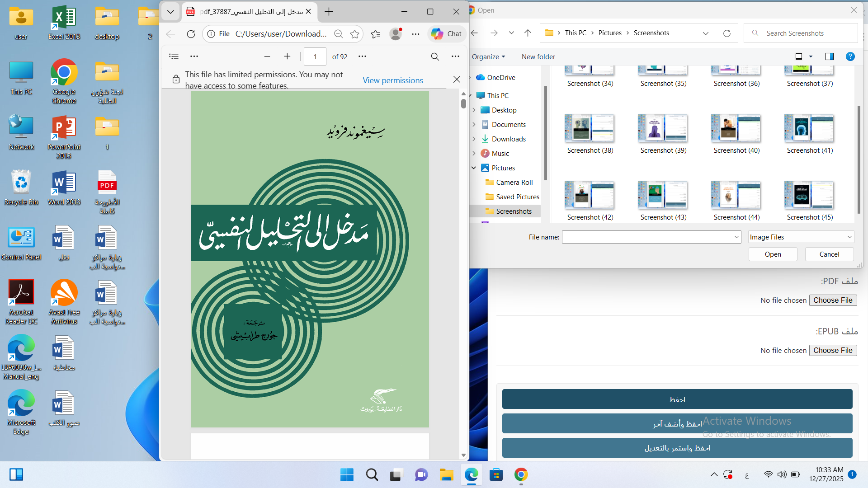
Task: Open help icon in Open dialog
Action: (x=850, y=56)
